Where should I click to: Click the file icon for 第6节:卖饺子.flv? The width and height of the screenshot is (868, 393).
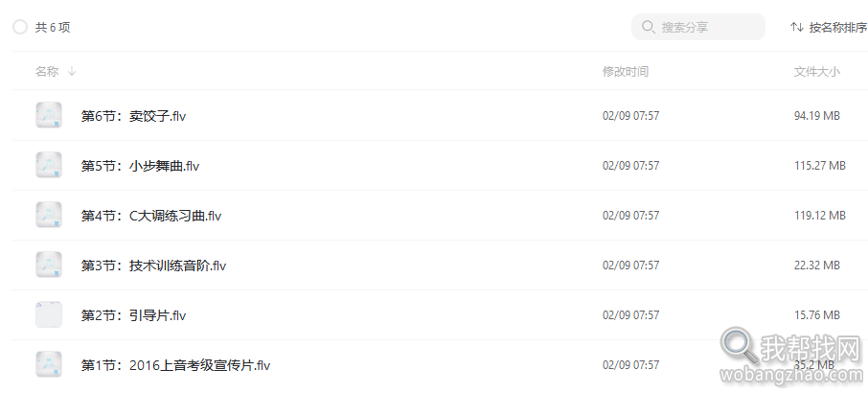tap(49, 115)
